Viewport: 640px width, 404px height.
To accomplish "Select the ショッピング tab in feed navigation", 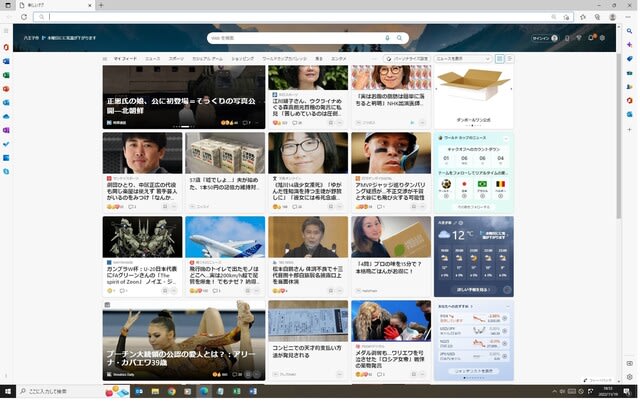I will pyautogui.click(x=243, y=59).
